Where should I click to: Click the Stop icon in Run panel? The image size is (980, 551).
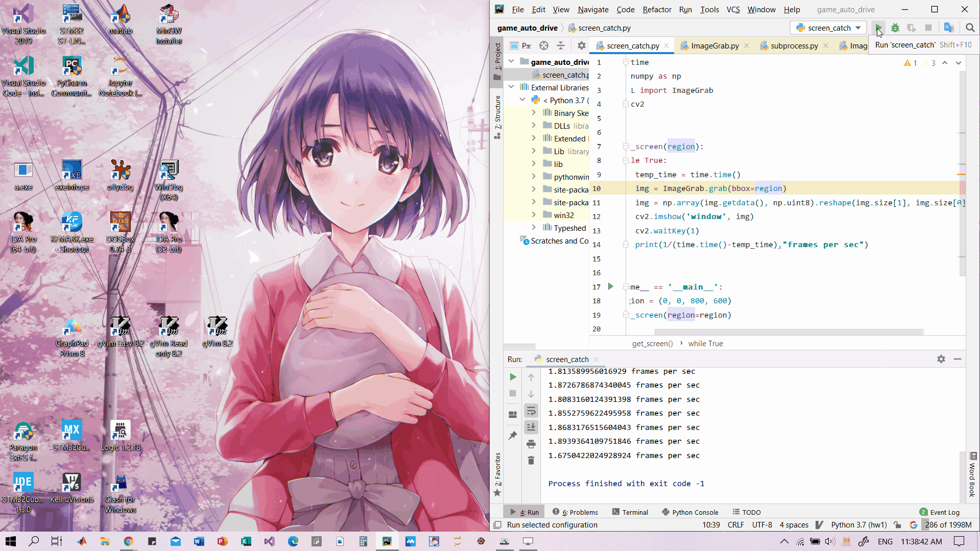[513, 393]
